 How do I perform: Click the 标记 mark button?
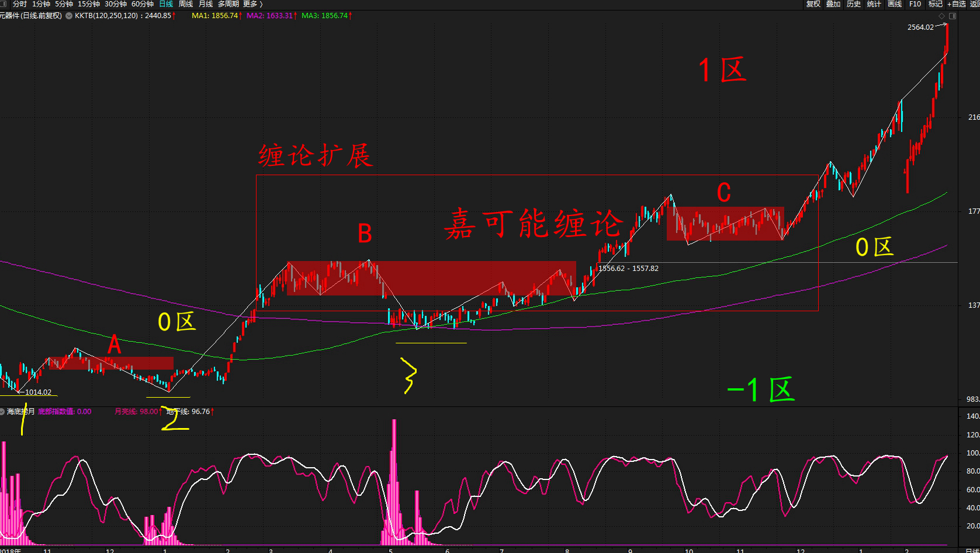point(936,4)
